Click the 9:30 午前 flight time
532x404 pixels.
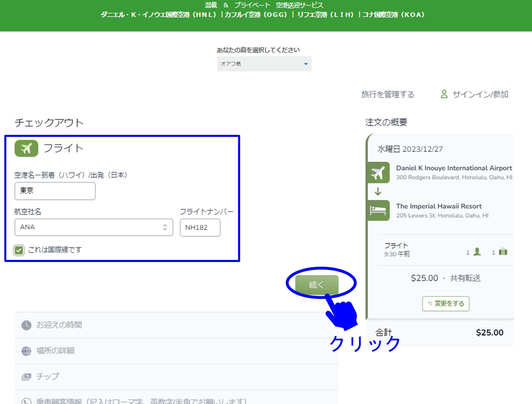click(397, 254)
